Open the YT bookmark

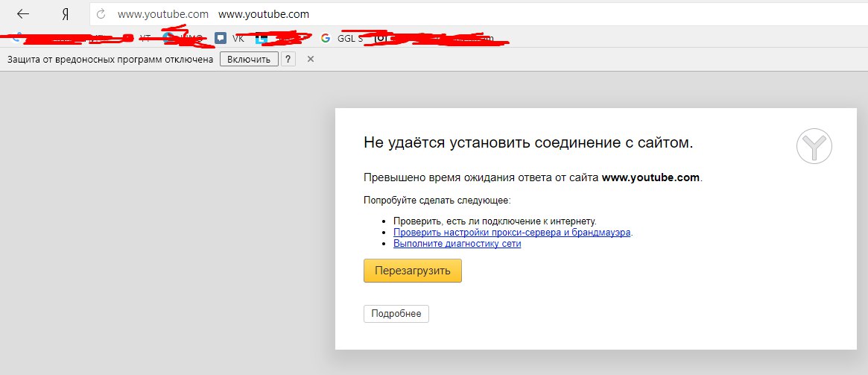point(144,37)
